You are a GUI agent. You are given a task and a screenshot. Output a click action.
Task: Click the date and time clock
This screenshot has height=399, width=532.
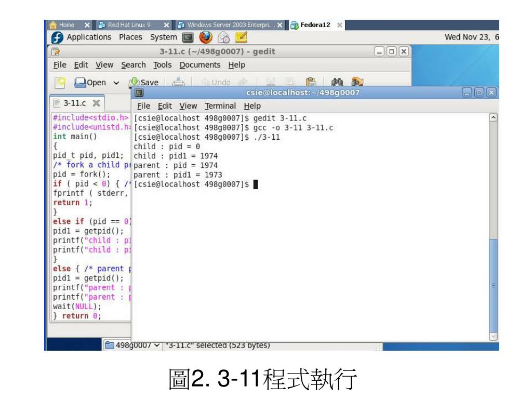tap(472, 37)
